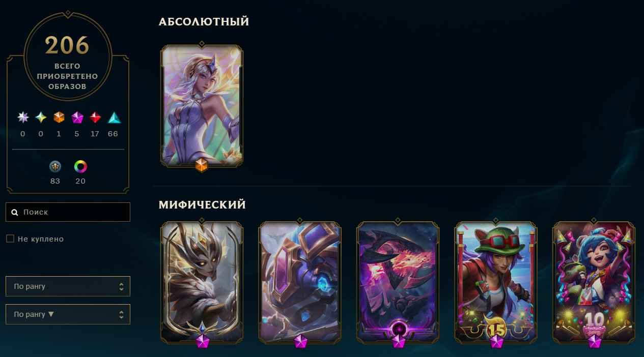The width and height of the screenshot is (644, 357).
Task: Open the Elementalist Lux skin card
Action: 202,106
